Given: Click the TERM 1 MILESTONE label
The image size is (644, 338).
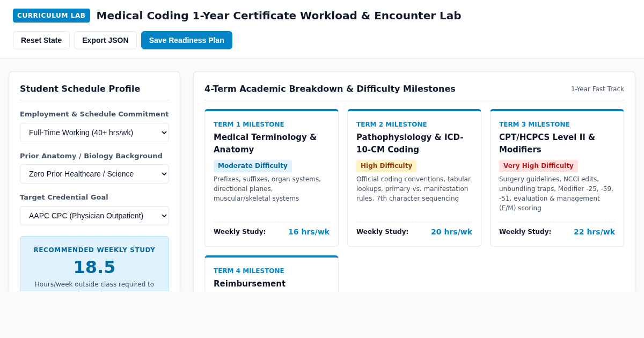Looking at the screenshot, I should pos(249,124).
